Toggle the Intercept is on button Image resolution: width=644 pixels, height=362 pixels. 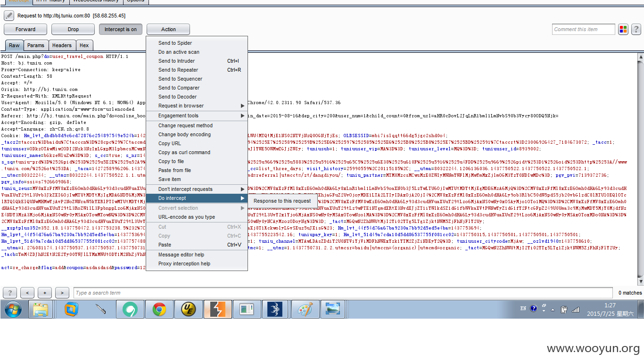click(x=121, y=29)
